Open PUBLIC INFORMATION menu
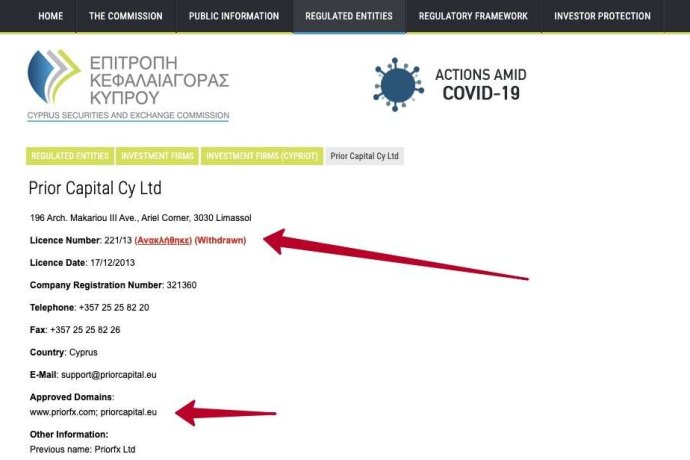 pos(234,16)
